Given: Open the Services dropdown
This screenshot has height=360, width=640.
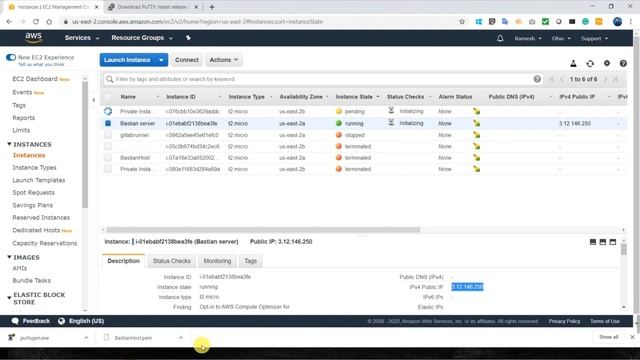Looking at the screenshot, I should click(x=82, y=38).
